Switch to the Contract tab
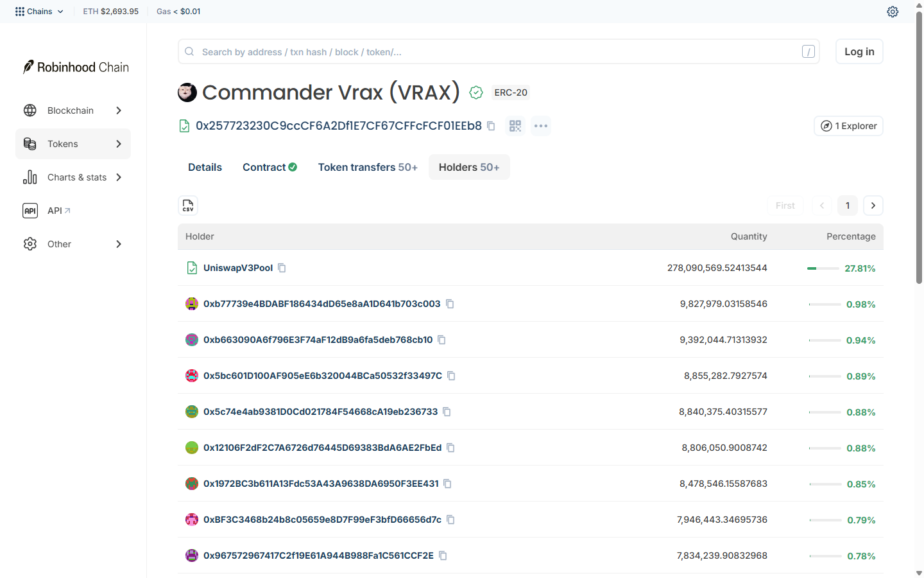This screenshot has height=578, width=924. (269, 167)
